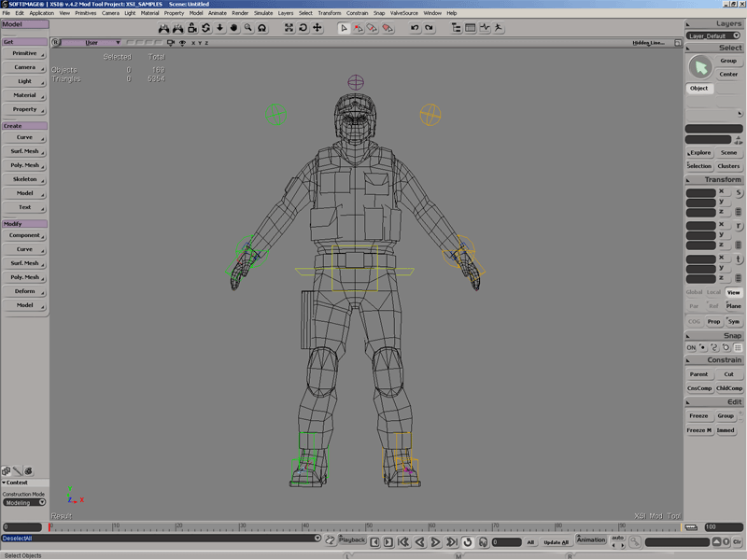Turn Snap ON
The height and width of the screenshot is (560, 747).
coord(691,347)
